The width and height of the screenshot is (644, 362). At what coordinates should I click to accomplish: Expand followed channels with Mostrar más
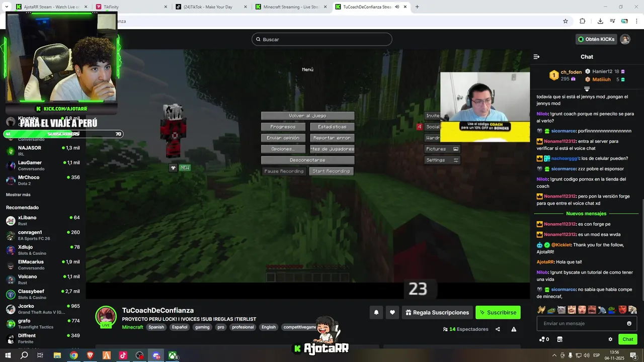pyautogui.click(x=18, y=195)
